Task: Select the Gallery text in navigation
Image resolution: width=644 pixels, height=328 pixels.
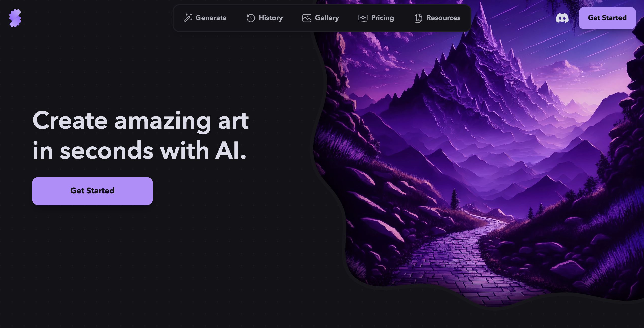Action: click(327, 18)
